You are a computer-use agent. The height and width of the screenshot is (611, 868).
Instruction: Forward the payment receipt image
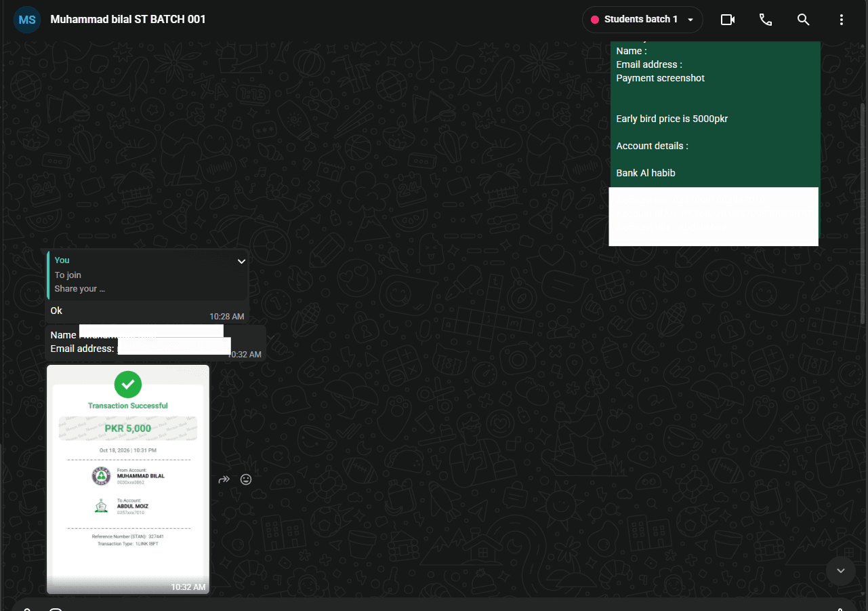[x=224, y=479]
